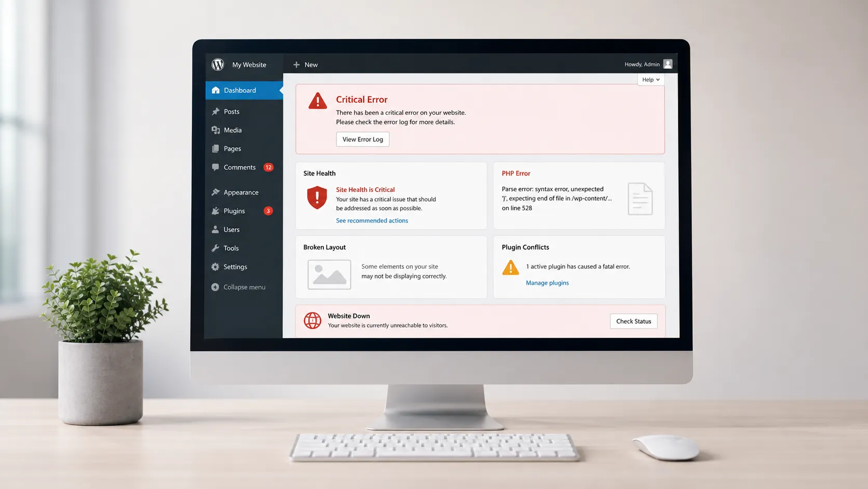Click the Critical Error heading
Image resolution: width=868 pixels, height=489 pixels.
click(x=362, y=99)
